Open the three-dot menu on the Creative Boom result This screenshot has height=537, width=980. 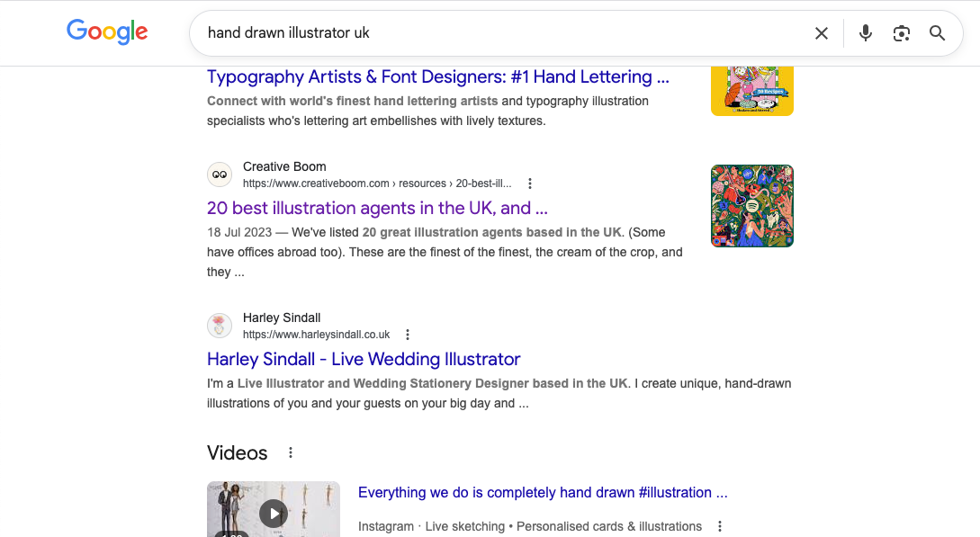(529, 183)
